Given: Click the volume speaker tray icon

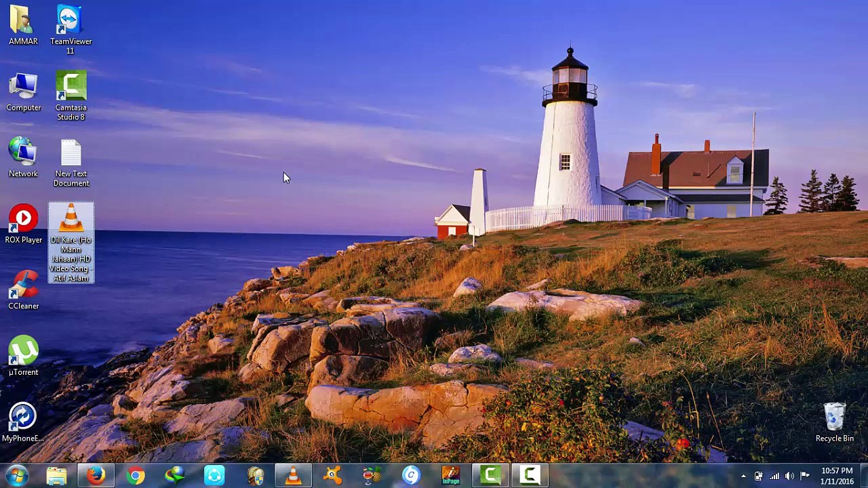Looking at the screenshot, I should (x=789, y=476).
